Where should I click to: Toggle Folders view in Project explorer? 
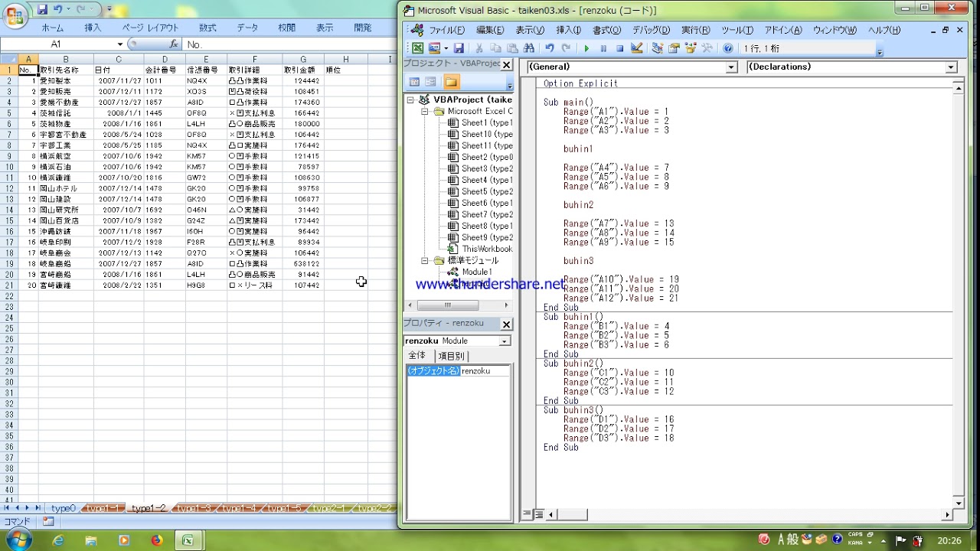(x=450, y=82)
